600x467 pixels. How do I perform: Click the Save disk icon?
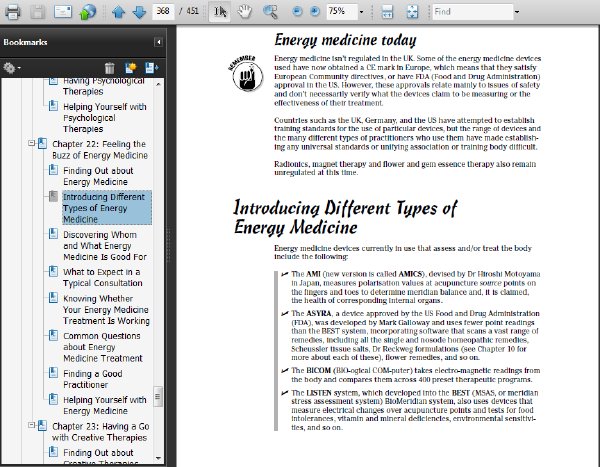click(38, 11)
